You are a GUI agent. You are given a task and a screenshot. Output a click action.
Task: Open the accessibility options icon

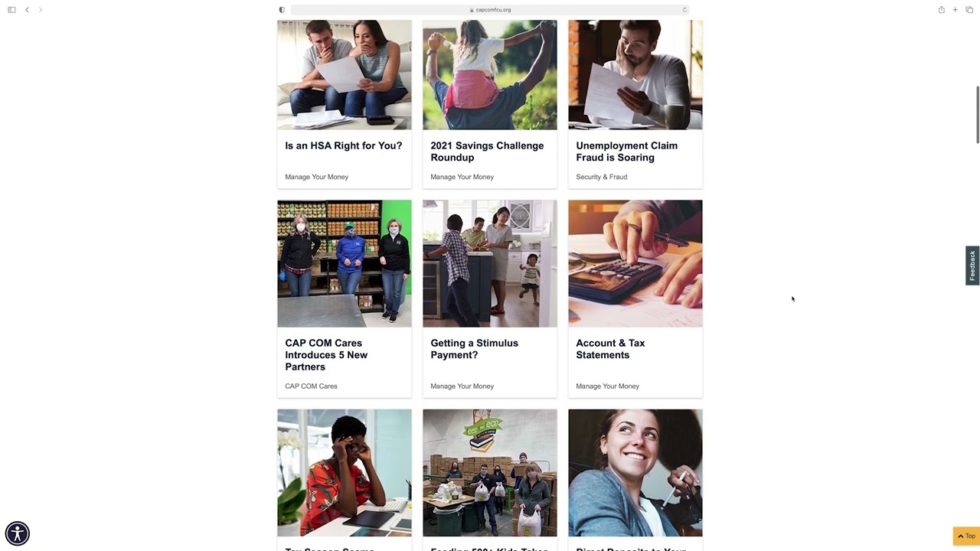18,533
